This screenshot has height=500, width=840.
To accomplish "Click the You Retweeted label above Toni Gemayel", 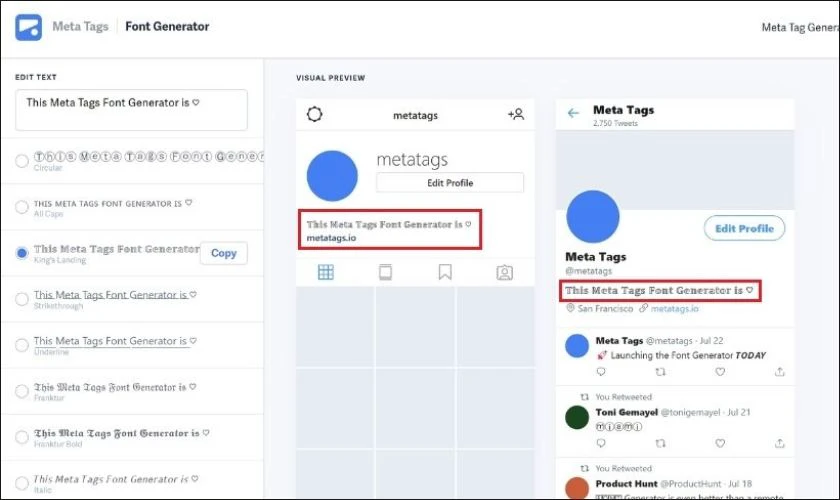I will coord(624,397).
